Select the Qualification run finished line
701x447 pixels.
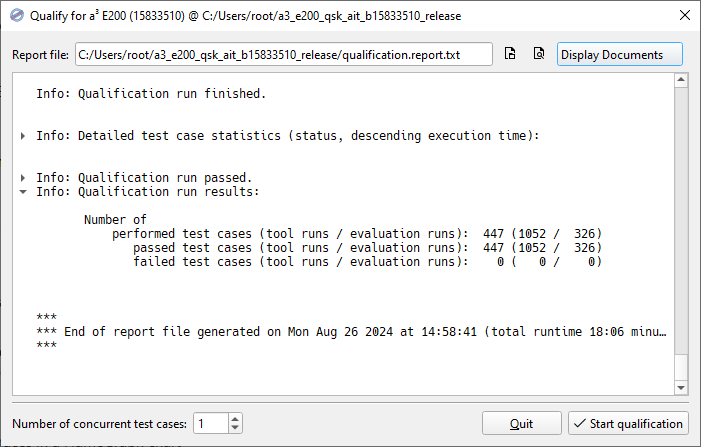coord(151,94)
